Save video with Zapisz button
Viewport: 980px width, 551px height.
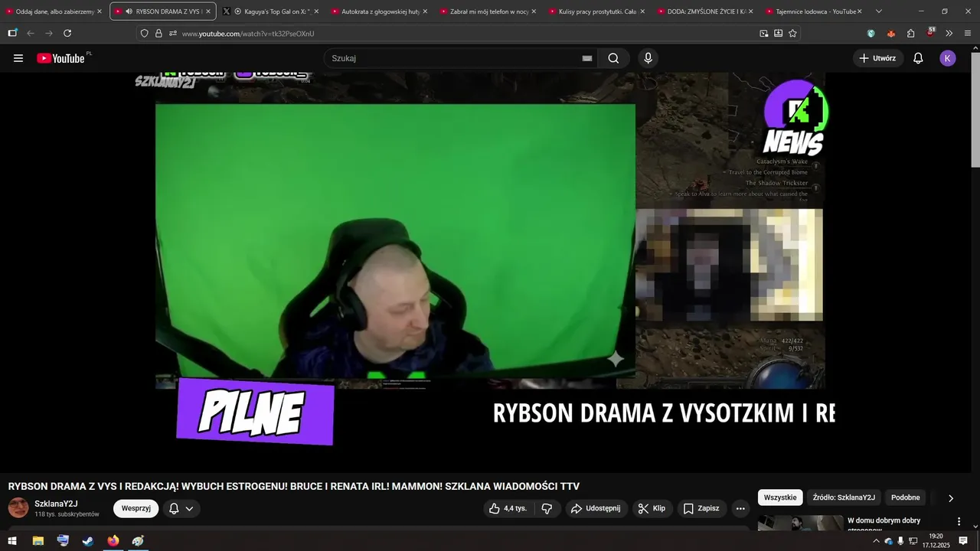tap(701, 508)
